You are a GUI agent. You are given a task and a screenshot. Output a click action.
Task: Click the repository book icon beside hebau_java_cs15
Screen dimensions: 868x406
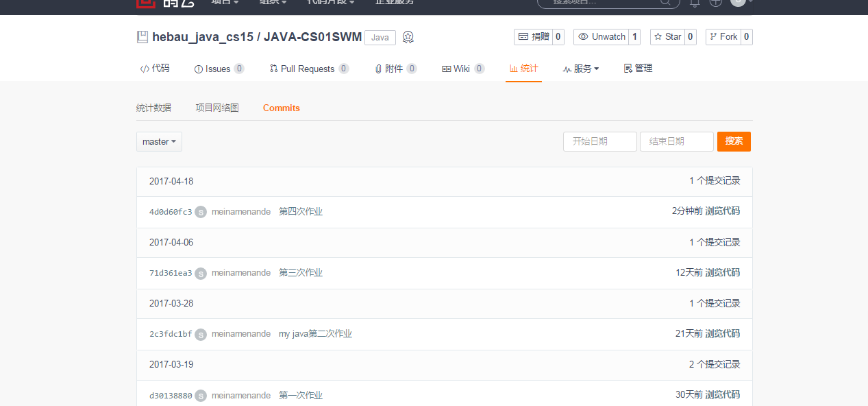click(x=142, y=37)
